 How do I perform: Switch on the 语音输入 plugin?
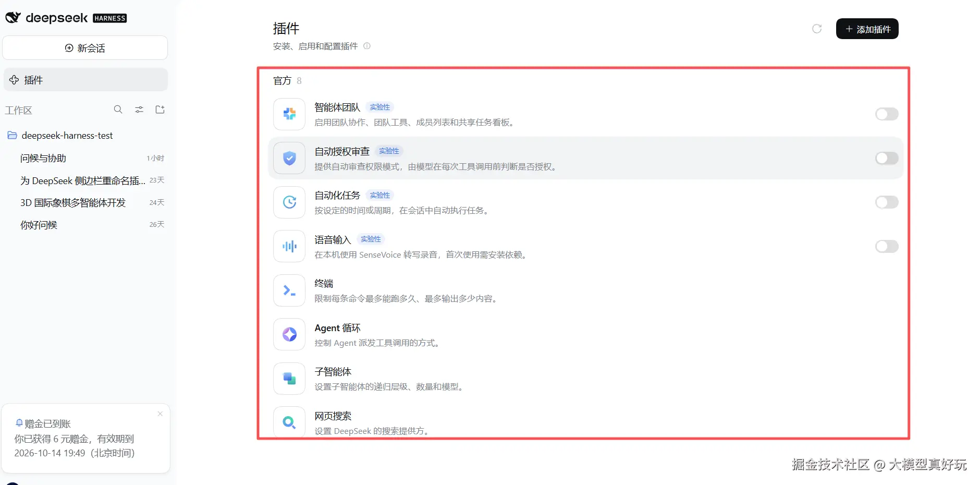click(887, 246)
